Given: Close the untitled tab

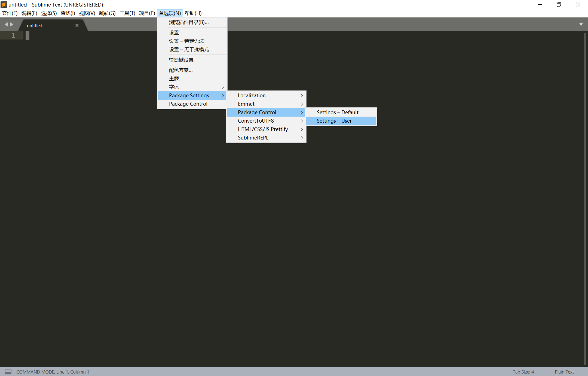Looking at the screenshot, I should [x=77, y=25].
